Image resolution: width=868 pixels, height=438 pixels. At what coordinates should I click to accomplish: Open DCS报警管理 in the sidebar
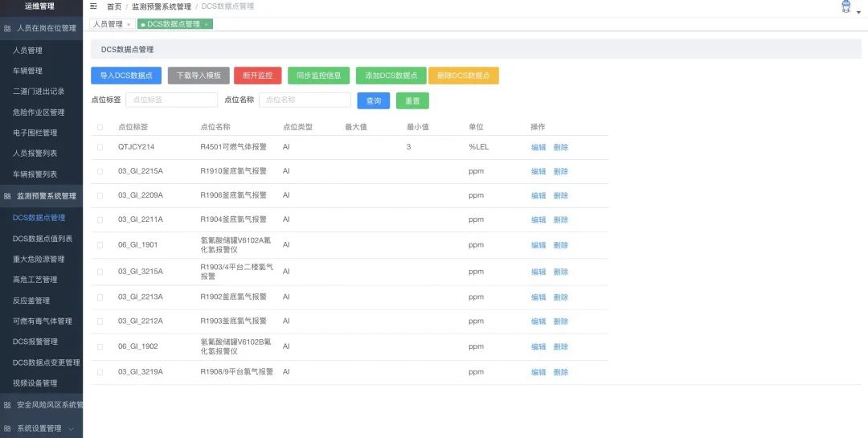click(35, 342)
